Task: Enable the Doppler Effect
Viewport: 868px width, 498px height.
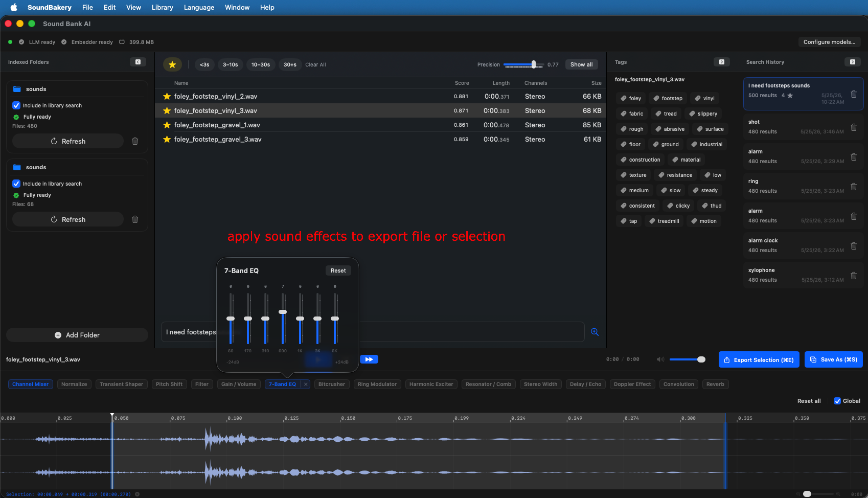Action: (632, 384)
